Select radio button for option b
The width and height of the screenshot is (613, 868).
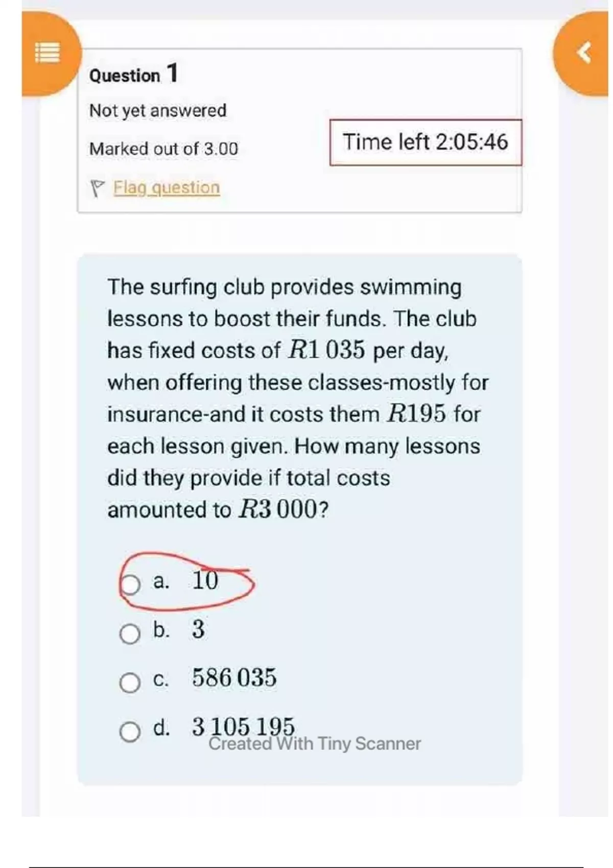[x=130, y=634]
